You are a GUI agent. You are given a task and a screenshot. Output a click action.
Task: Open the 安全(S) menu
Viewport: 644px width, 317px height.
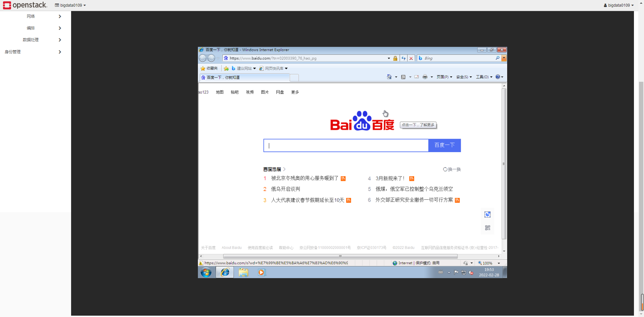[x=464, y=77]
